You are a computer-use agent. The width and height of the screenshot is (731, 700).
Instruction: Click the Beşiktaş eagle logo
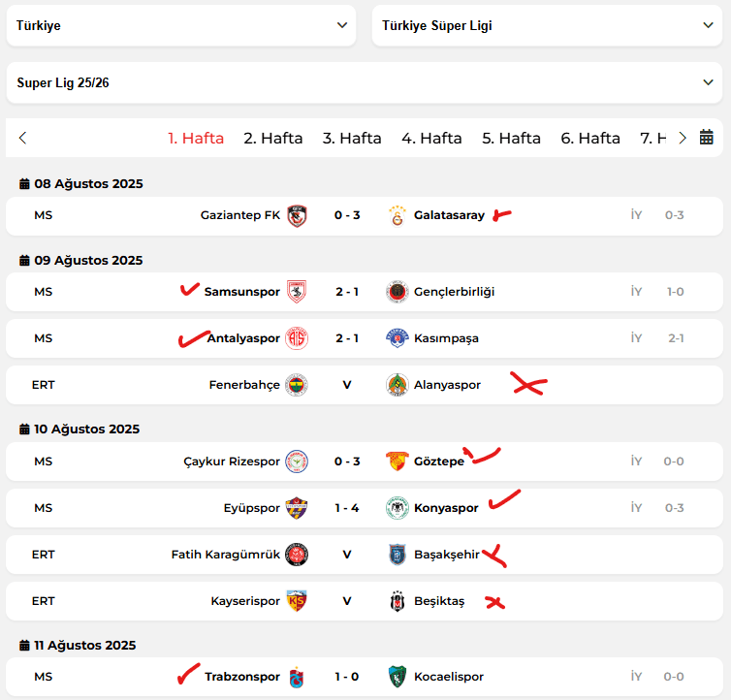397,601
